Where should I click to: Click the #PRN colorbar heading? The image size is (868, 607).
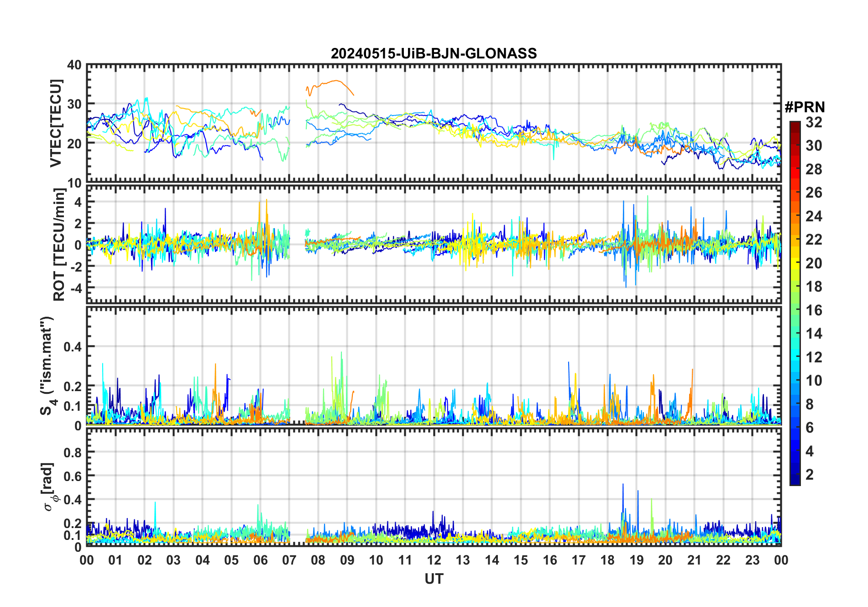pyautogui.click(x=805, y=107)
